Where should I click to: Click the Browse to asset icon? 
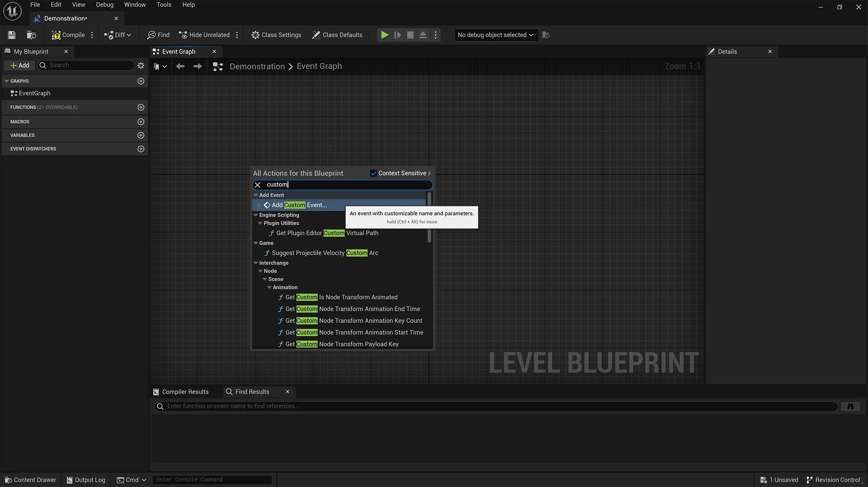click(31, 35)
